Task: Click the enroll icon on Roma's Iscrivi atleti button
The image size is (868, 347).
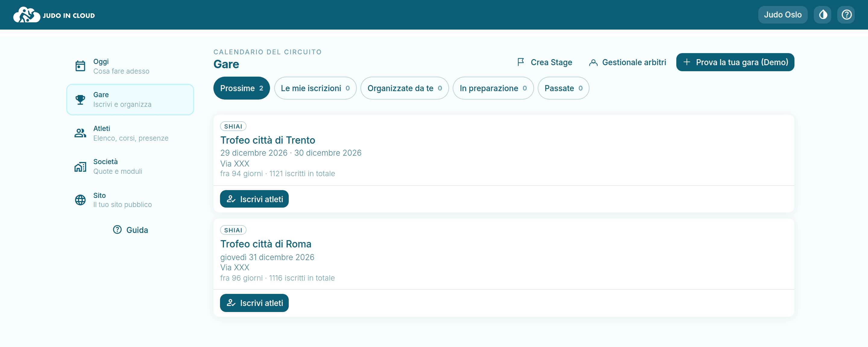Action: [x=231, y=303]
